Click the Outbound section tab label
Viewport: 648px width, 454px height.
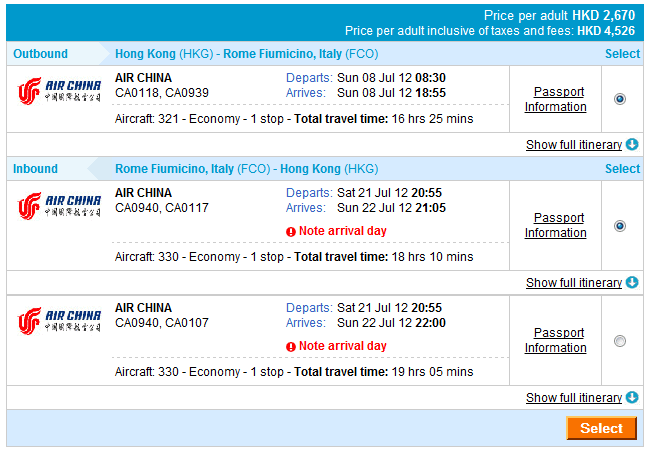[40, 54]
